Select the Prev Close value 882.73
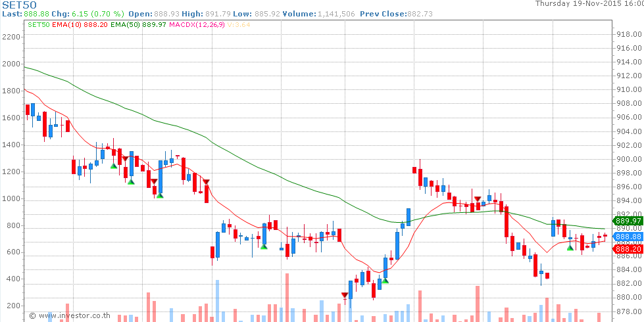The height and width of the screenshot is (322, 644). click(x=420, y=14)
